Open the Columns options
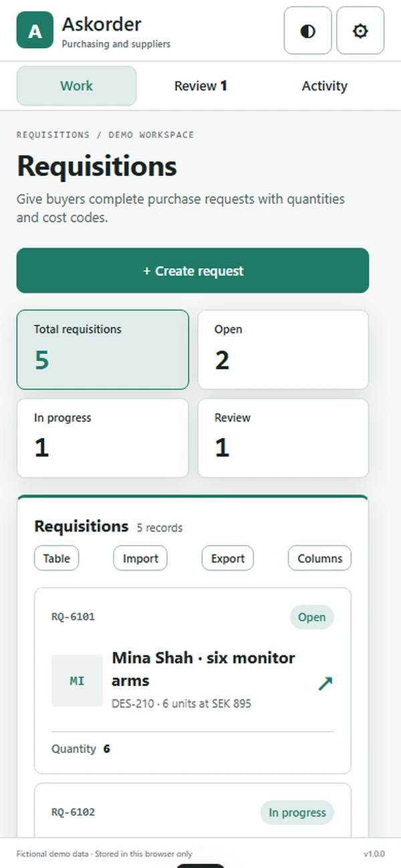Image resolution: width=401 pixels, height=868 pixels. pos(319,558)
